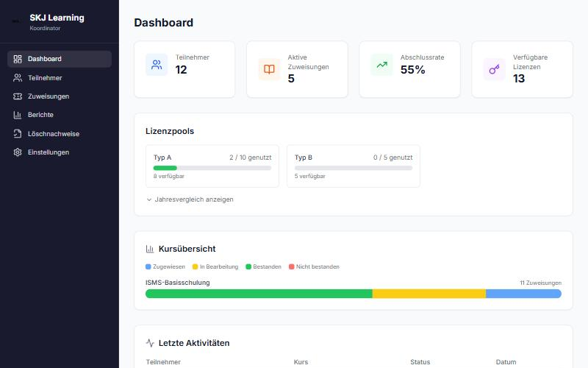Click the Einstellungen gear icon

(17, 152)
